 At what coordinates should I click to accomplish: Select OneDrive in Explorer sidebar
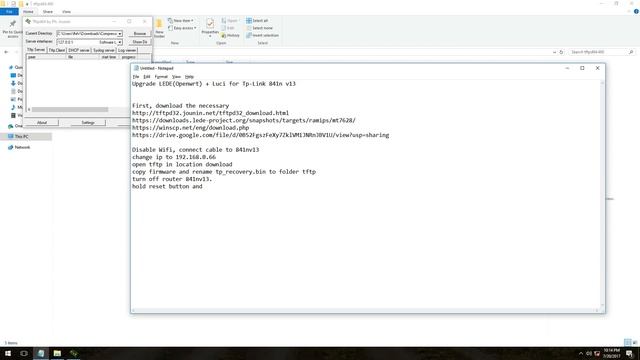[16, 126]
